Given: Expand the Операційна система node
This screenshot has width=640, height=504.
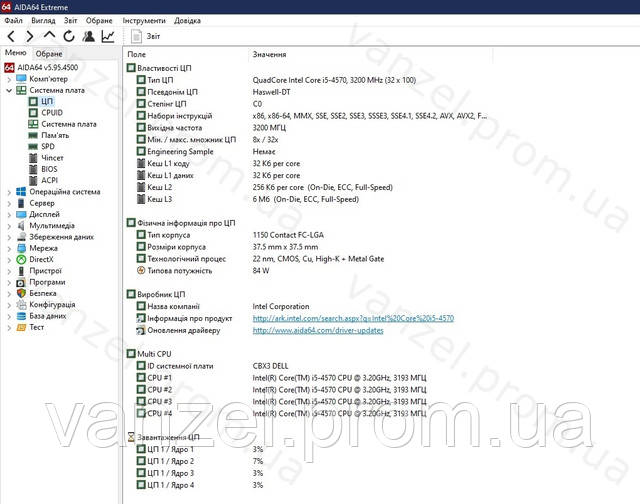Looking at the screenshot, I should tap(9, 192).
